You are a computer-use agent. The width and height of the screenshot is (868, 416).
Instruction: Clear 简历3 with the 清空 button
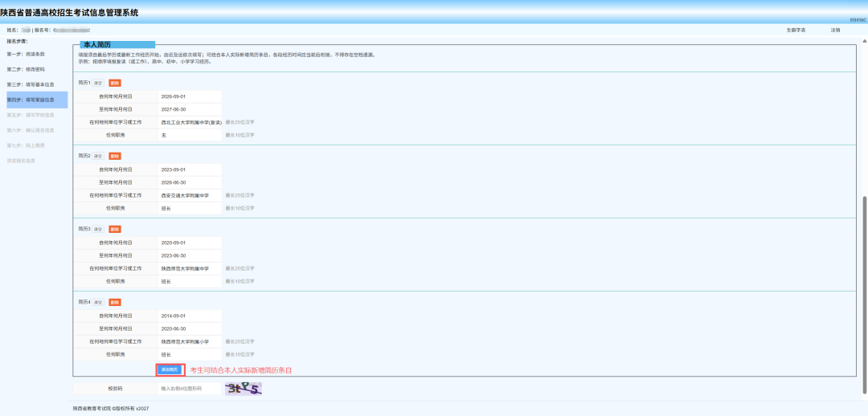click(98, 229)
